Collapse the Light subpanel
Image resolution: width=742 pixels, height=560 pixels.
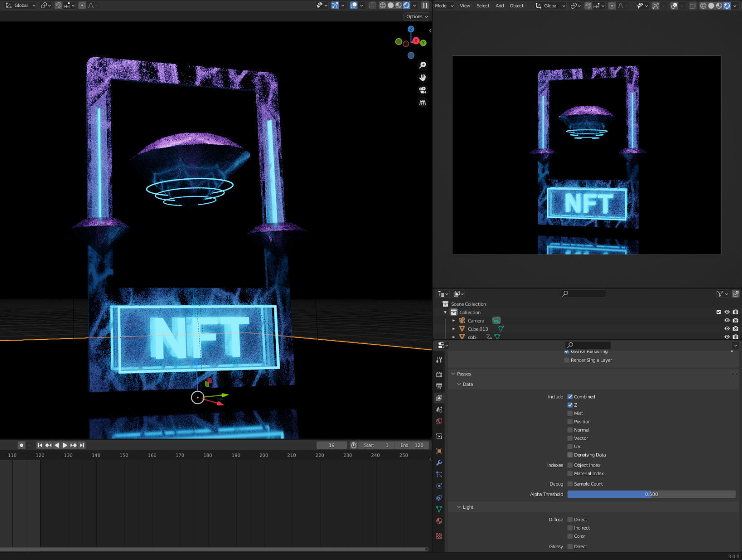point(459,507)
